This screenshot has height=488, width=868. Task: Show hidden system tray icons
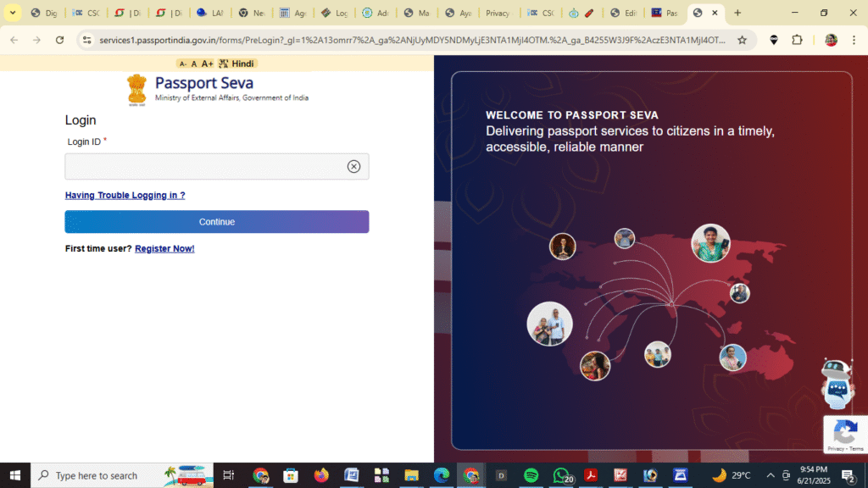pyautogui.click(x=770, y=475)
